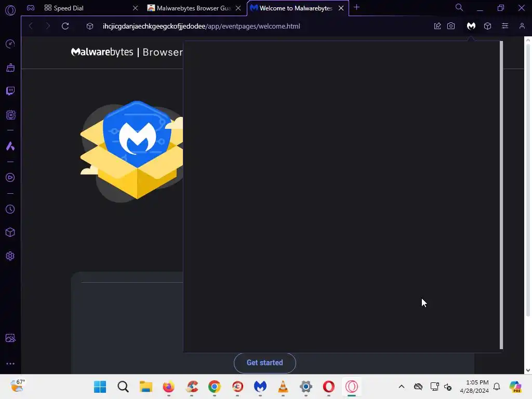532x399 pixels.
Task: Open the extensions cube icon in toolbar
Action: [487, 26]
